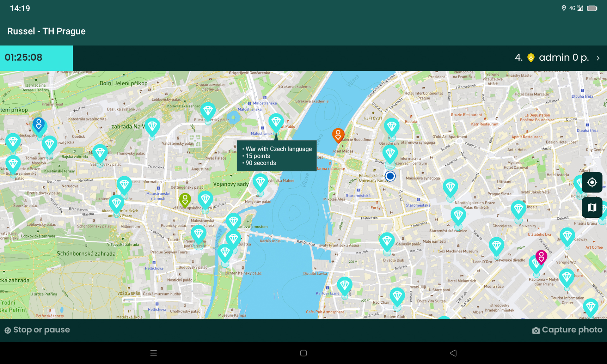This screenshot has width=607, height=364.
Task: Tap the diamond marker near Staroměstská radnice
Action: (458, 216)
